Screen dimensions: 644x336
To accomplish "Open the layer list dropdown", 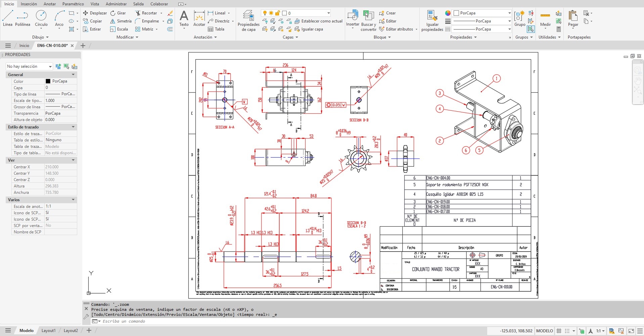I will tap(328, 13).
